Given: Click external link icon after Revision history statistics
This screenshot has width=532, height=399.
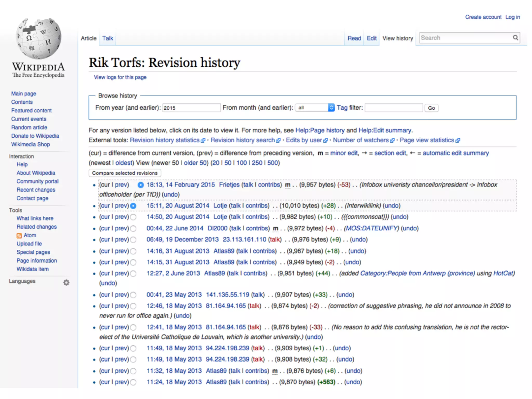Looking at the screenshot, I should [x=203, y=141].
